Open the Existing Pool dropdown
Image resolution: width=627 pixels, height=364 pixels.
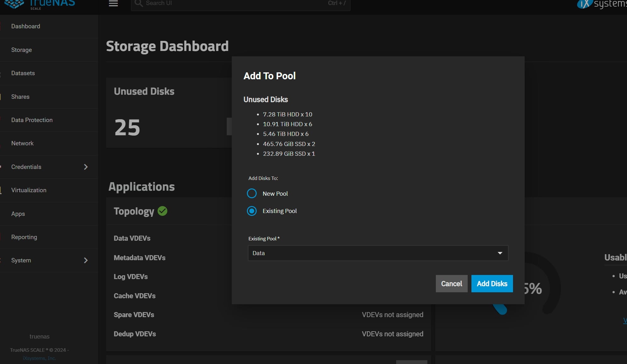(x=378, y=253)
